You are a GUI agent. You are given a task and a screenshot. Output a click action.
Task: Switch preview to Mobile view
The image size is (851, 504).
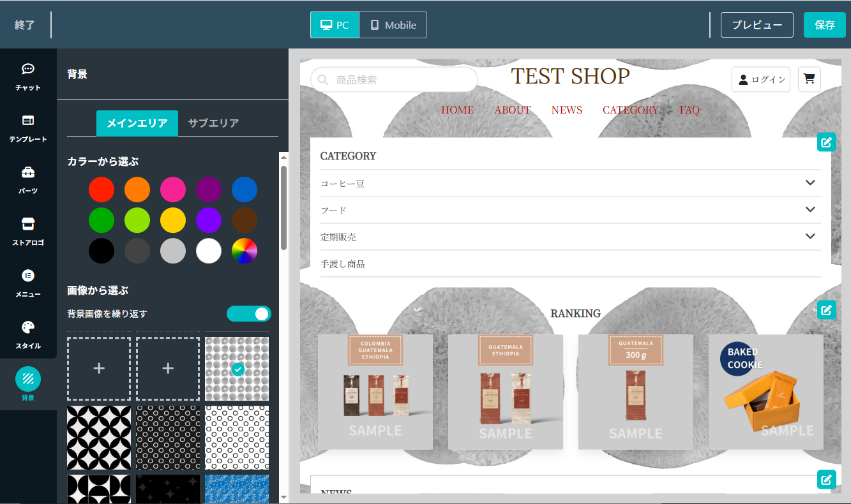[x=393, y=25]
